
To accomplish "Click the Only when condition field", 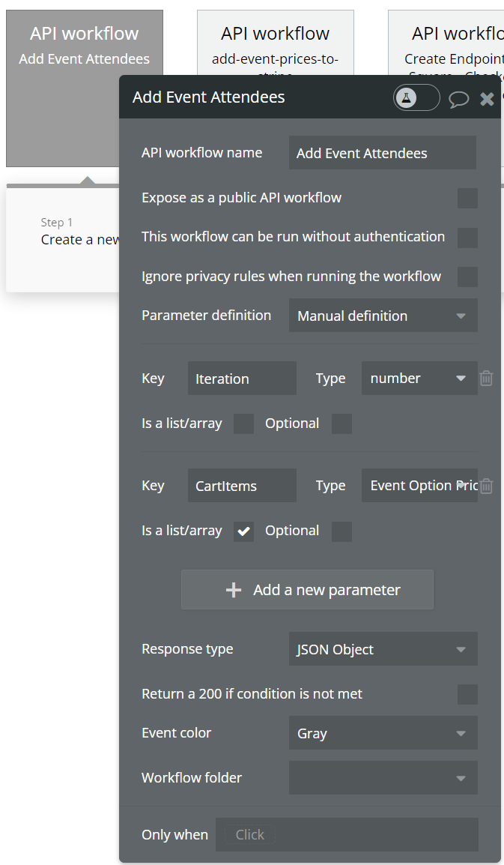I will pyautogui.click(x=347, y=834).
